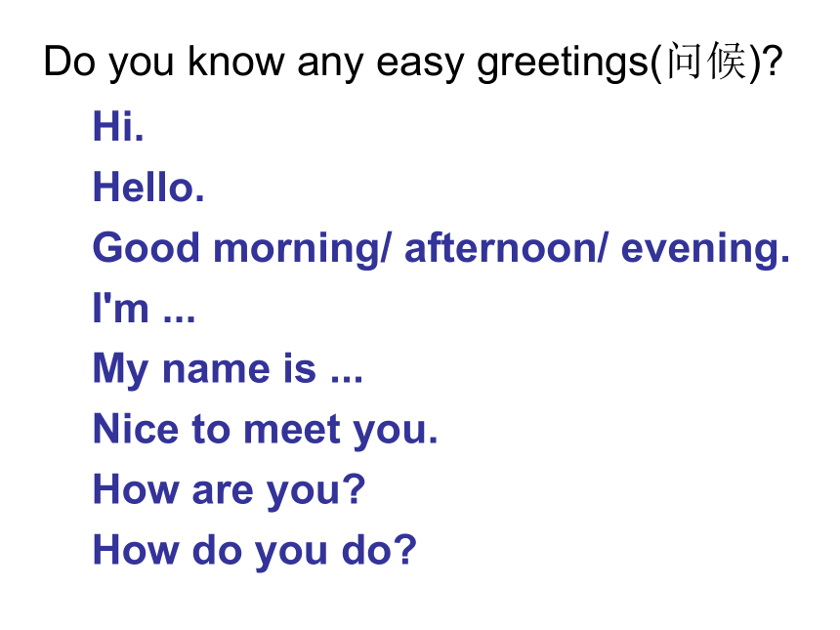This screenshot has width=840, height=630.
Task: Click the word 'evening.' in greeting list
Action: [705, 250]
